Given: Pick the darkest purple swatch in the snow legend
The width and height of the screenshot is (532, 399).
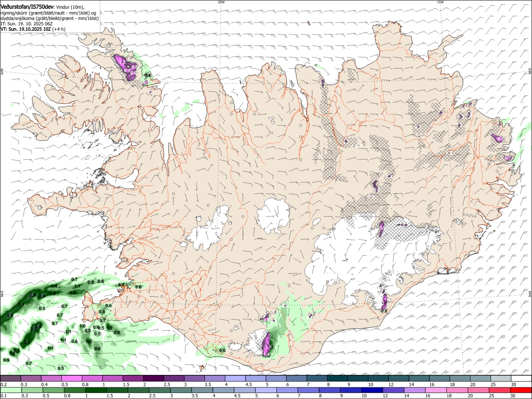Looking at the screenshot, I should tap(153, 379).
